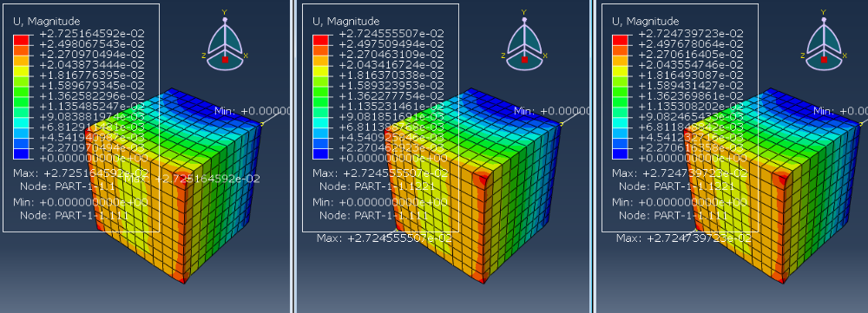
Task: Click Min annotation label above middle cube
Action: coord(551,111)
